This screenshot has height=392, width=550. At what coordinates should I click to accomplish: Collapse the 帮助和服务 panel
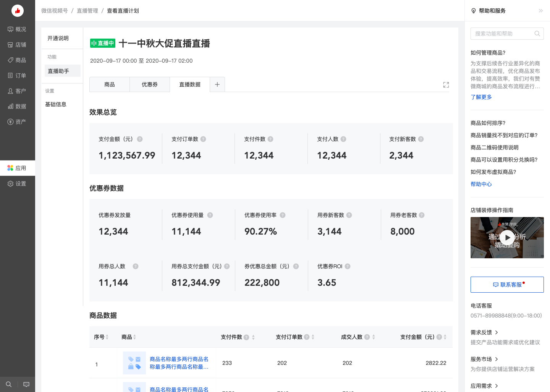tap(541, 11)
